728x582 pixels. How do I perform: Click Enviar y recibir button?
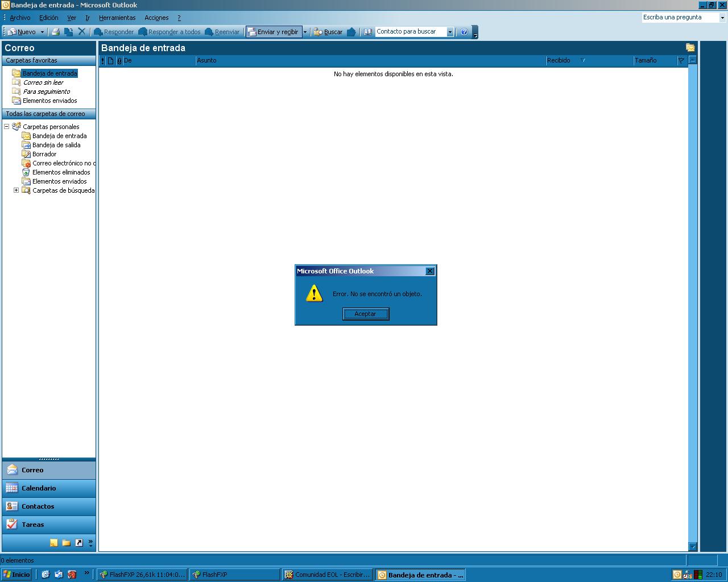pos(274,32)
